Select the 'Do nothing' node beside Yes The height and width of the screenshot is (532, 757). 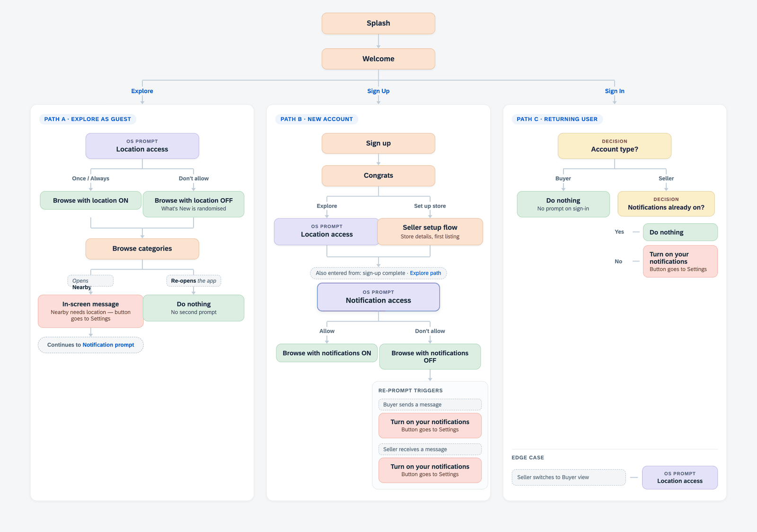point(680,232)
